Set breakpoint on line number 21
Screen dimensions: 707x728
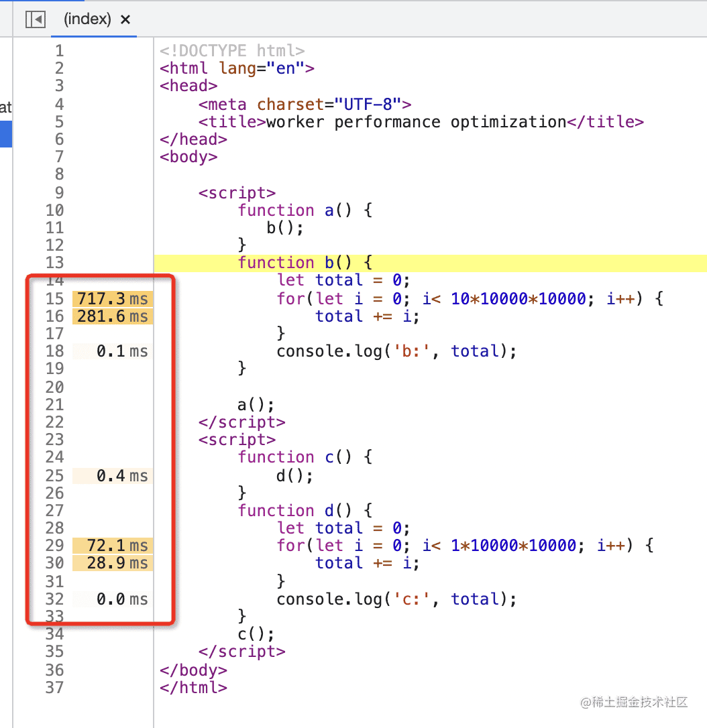click(x=55, y=404)
